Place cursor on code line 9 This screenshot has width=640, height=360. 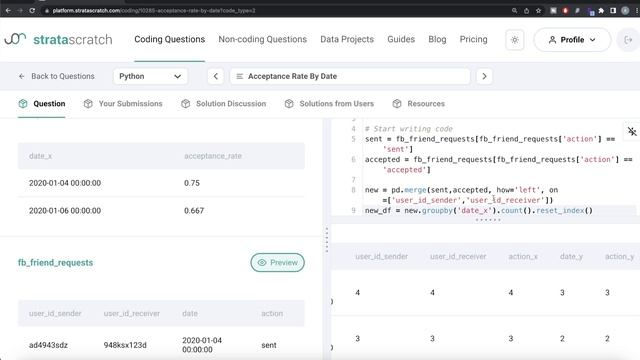coord(478,211)
